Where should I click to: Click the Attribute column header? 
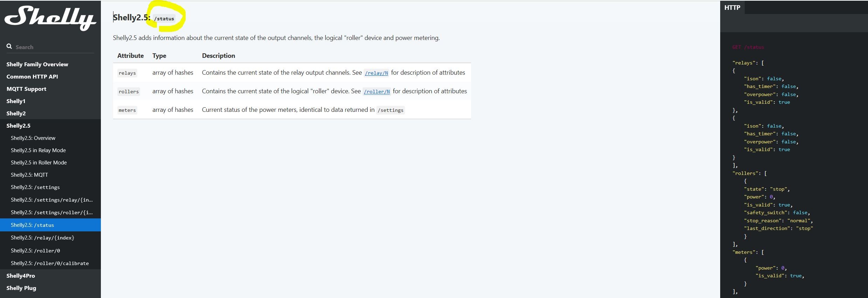(130, 55)
